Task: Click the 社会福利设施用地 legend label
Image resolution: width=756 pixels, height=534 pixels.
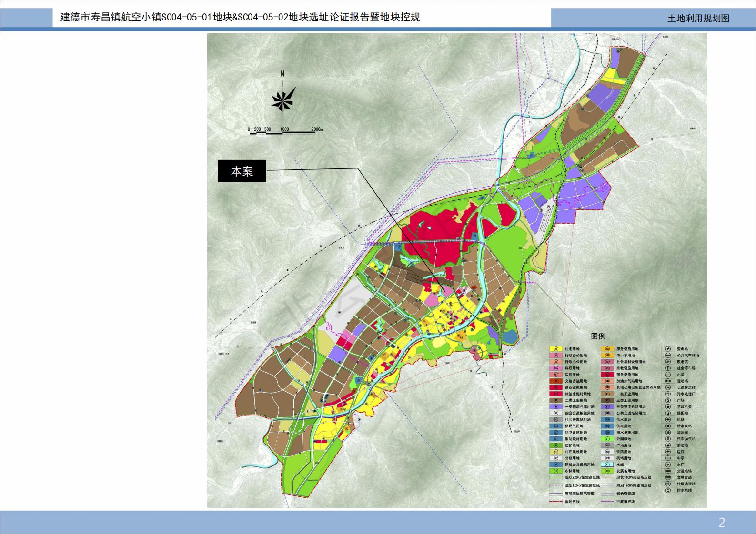Action: [631, 362]
